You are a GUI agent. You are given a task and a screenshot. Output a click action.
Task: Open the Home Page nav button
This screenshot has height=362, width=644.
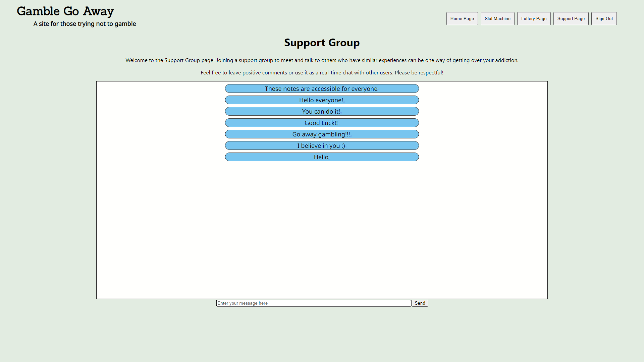coord(462,19)
